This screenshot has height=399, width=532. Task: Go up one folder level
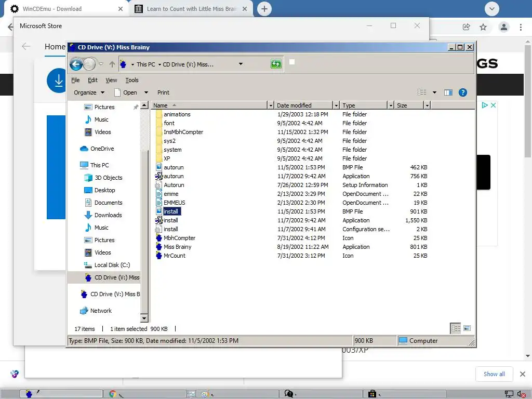(112, 64)
